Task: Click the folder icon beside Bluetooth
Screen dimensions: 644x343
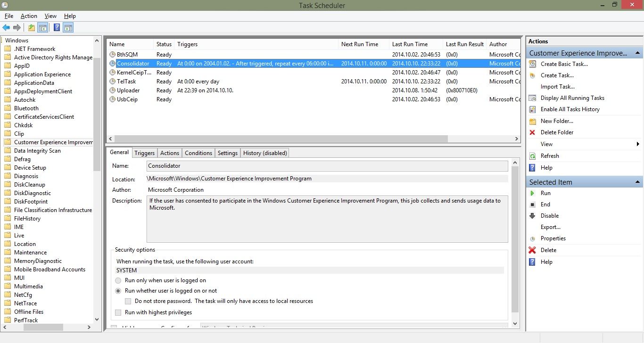Action: pyautogui.click(x=8, y=108)
